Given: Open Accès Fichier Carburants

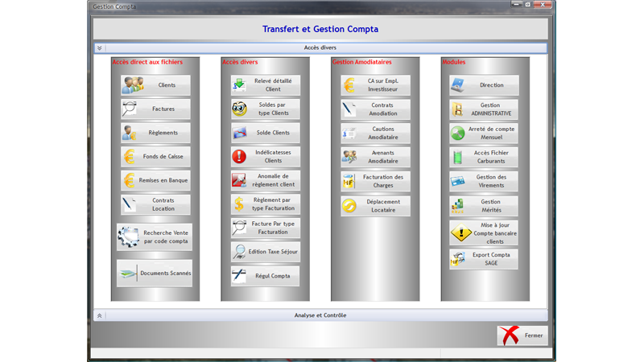Looking at the screenshot, I should coord(484,157).
